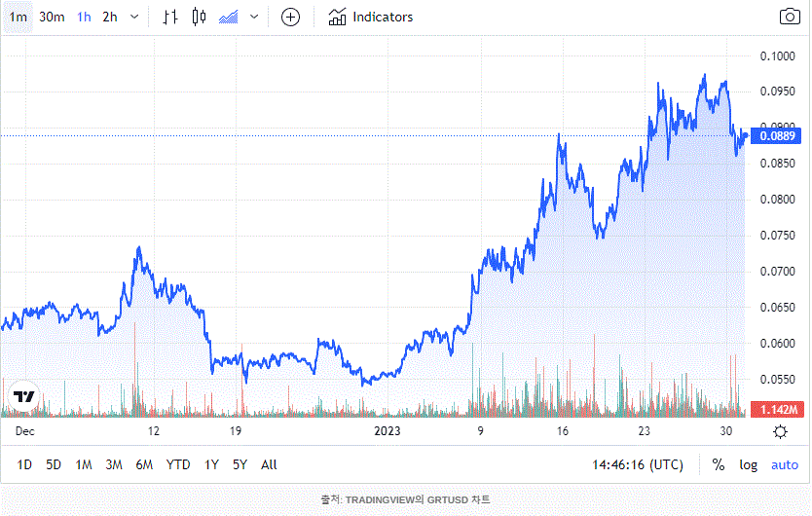Set date range to 3M
The width and height of the screenshot is (812, 516).
pos(113,464)
